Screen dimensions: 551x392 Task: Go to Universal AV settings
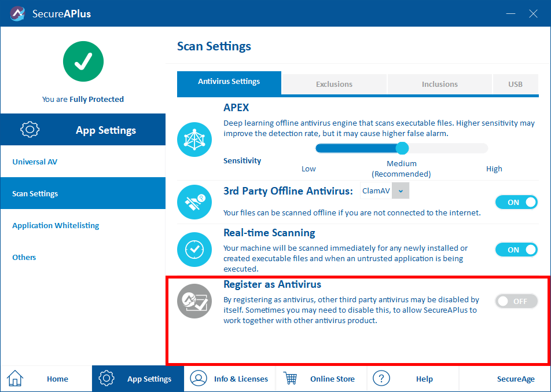[35, 162]
